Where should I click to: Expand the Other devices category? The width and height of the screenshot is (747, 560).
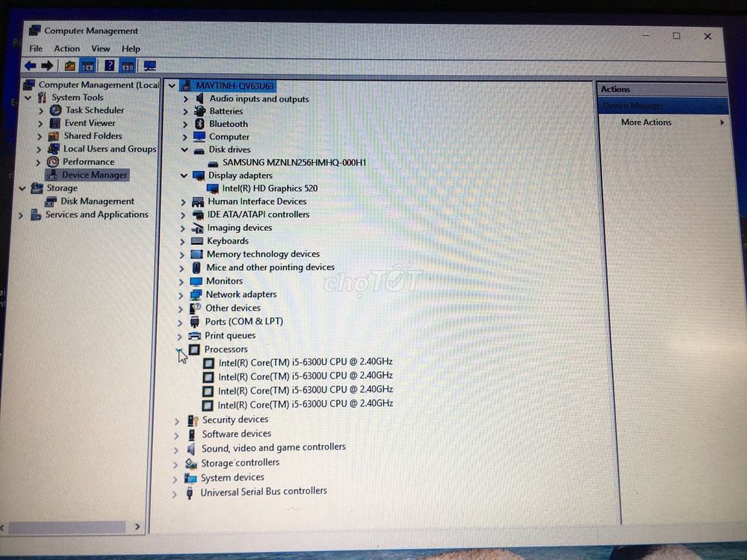pos(181,309)
